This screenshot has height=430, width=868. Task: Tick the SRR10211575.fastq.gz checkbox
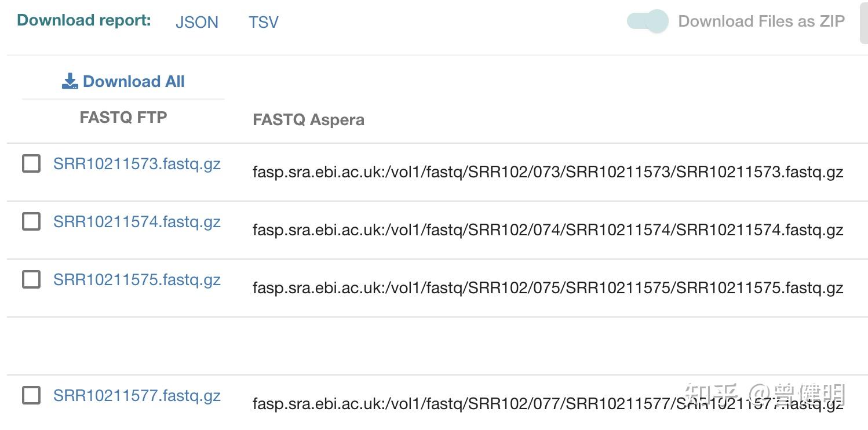click(x=31, y=279)
